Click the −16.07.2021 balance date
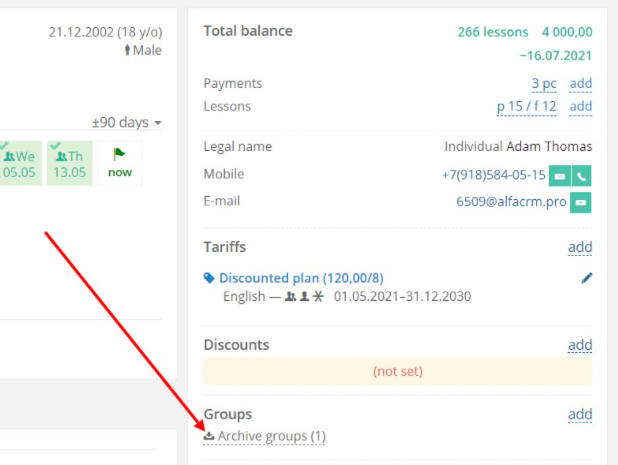 click(x=556, y=56)
